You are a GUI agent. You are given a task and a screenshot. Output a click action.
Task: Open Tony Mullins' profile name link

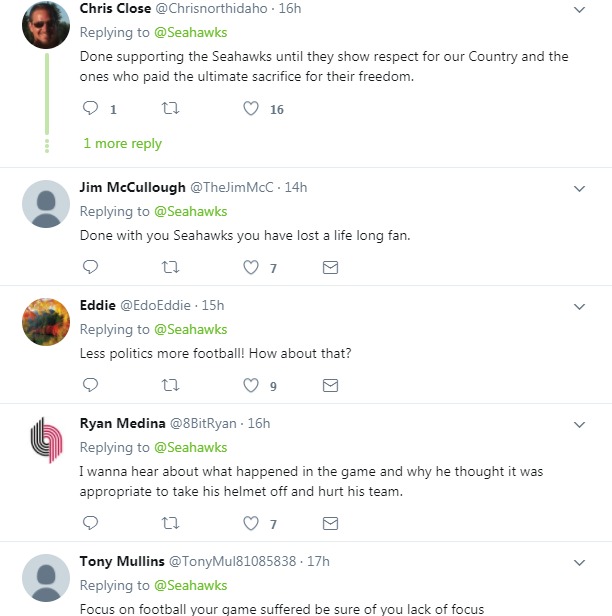(x=121, y=561)
